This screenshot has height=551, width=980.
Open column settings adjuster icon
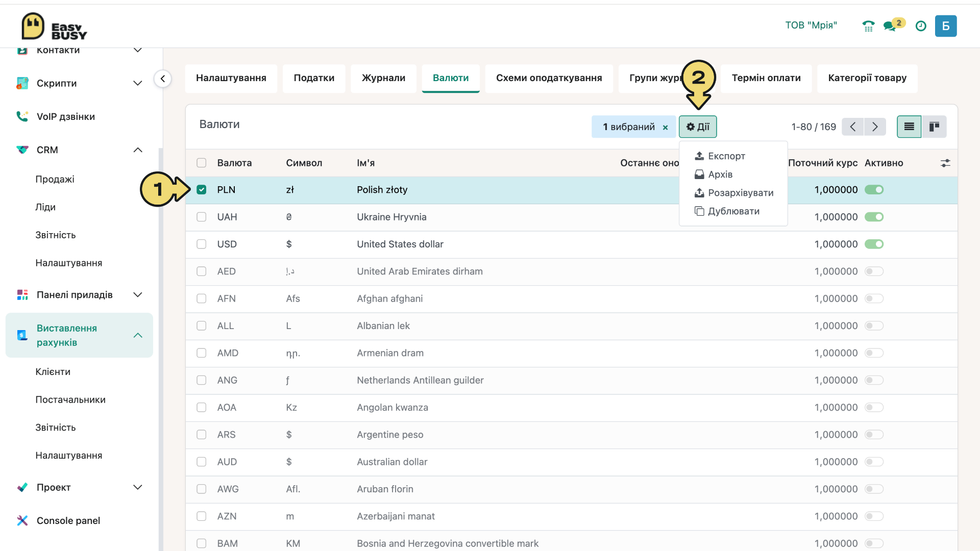pyautogui.click(x=945, y=163)
